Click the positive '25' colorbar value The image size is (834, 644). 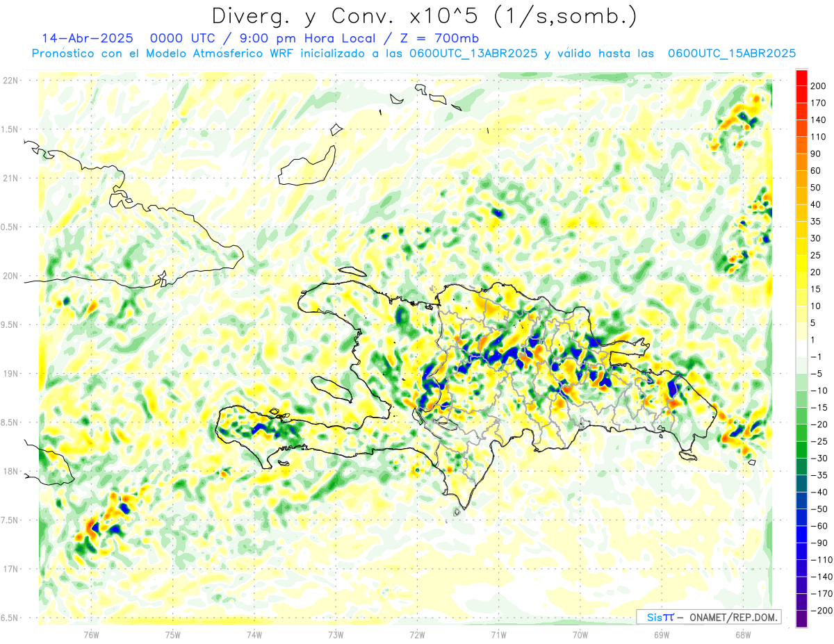click(x=817, y=255)
